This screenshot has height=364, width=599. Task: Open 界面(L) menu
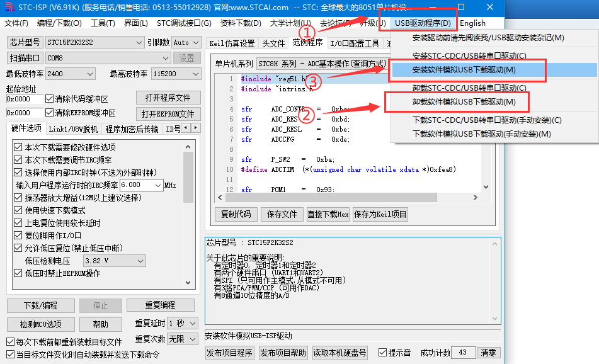tap(135, 23)
